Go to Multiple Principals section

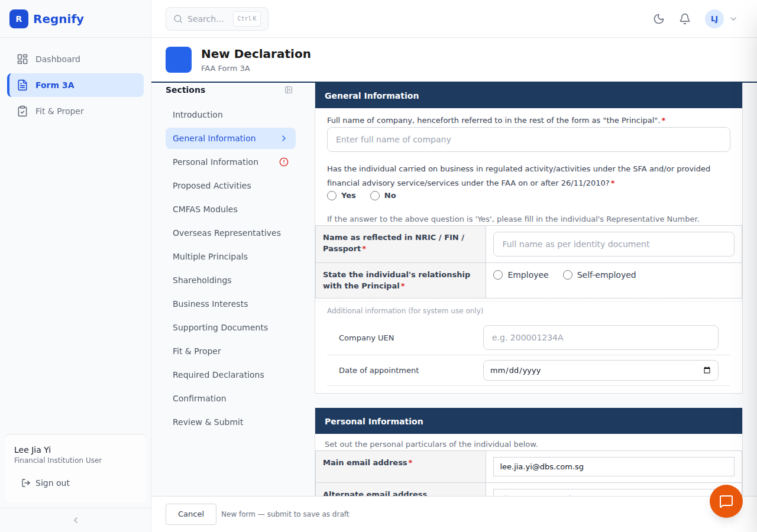click(231, 257)
